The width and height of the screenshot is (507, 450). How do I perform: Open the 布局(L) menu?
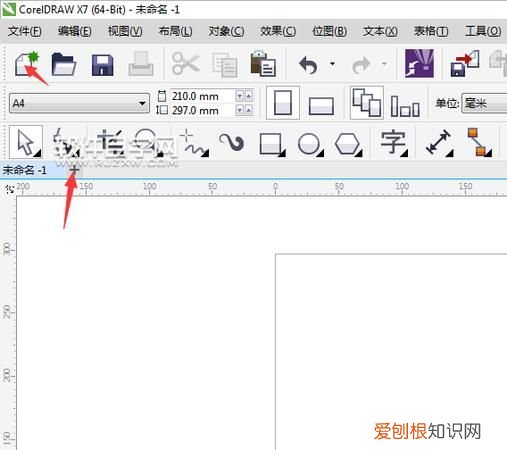click(176, 31)
